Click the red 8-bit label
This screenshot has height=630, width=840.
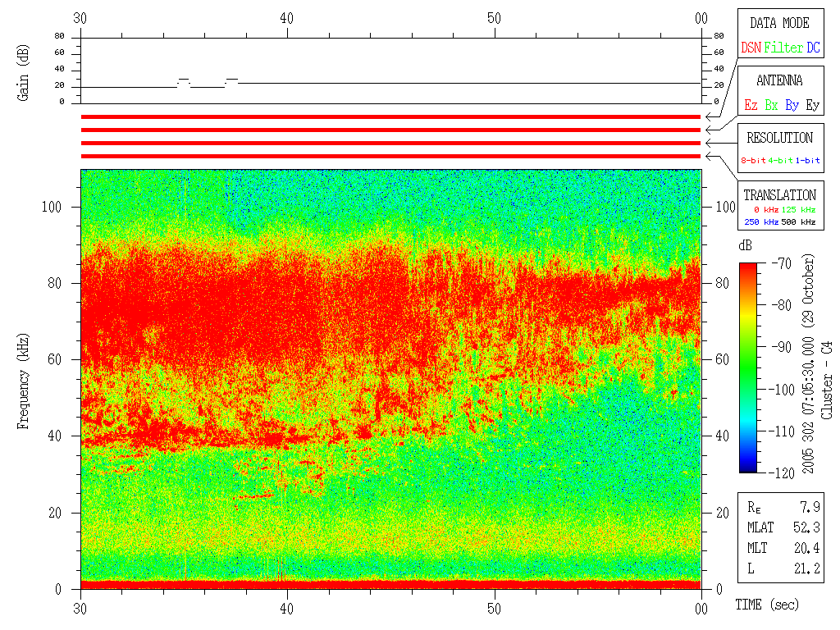pos(754,160)
